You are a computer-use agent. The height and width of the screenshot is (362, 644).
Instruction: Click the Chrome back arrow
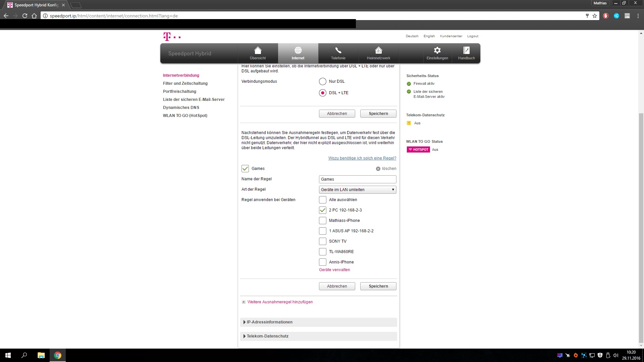(x=6, y=16)
